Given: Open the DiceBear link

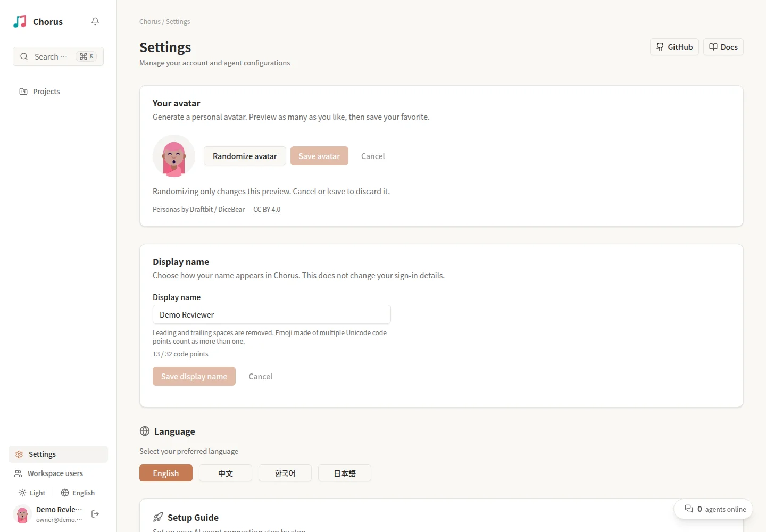Looking at the screenshot, I should click(231, 210).
